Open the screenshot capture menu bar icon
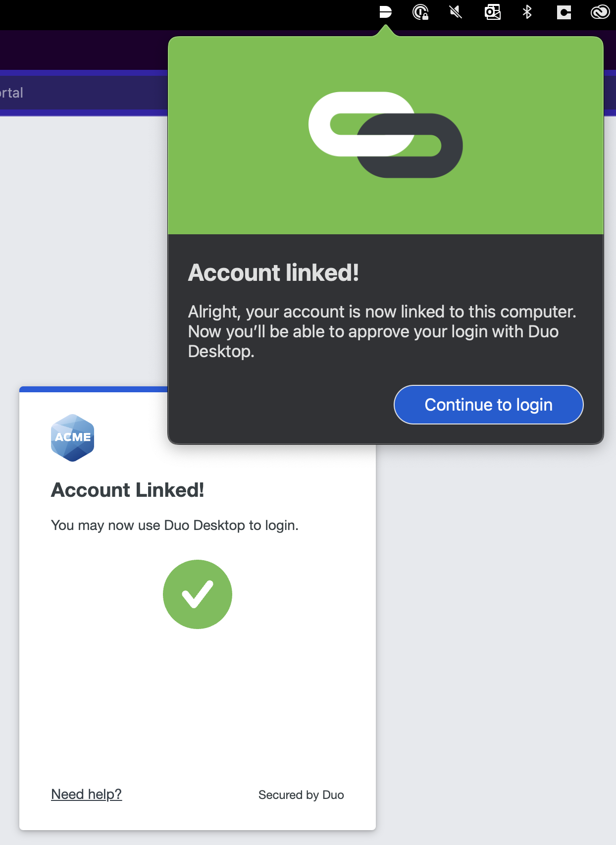616x845 pixels. coord(492,12)
